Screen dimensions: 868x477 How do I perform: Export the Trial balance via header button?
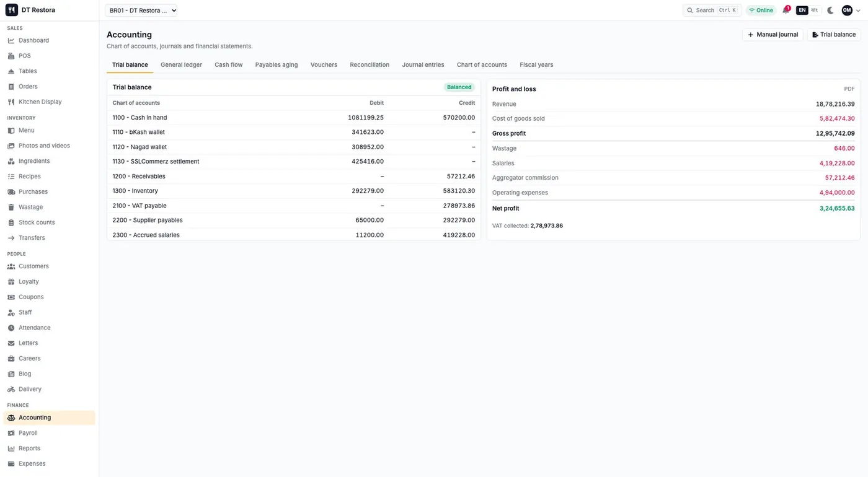pos(834,35)
